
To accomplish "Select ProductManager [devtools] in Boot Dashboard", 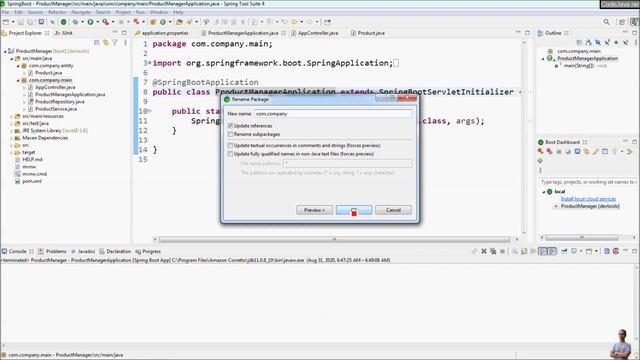I will coord(590,206).
